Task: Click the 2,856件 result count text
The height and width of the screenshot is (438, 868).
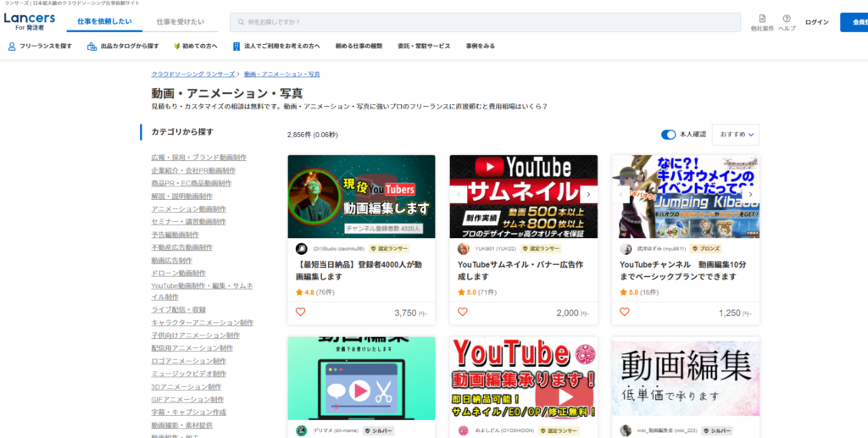Action: tap(313, 135)
